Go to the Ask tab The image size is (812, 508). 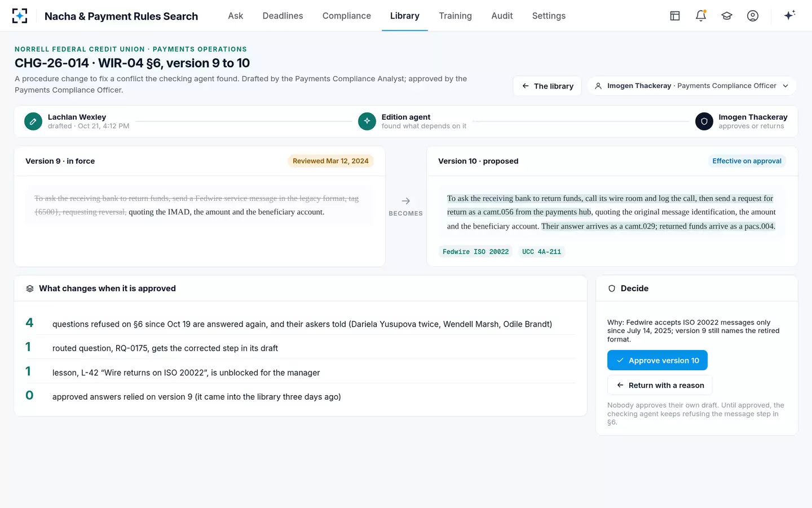coord(236,16)
